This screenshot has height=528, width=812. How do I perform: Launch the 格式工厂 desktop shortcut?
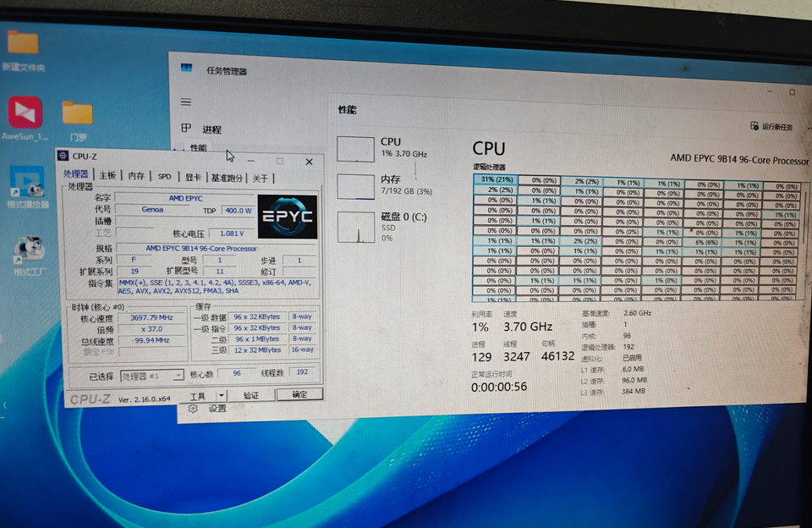29,256
